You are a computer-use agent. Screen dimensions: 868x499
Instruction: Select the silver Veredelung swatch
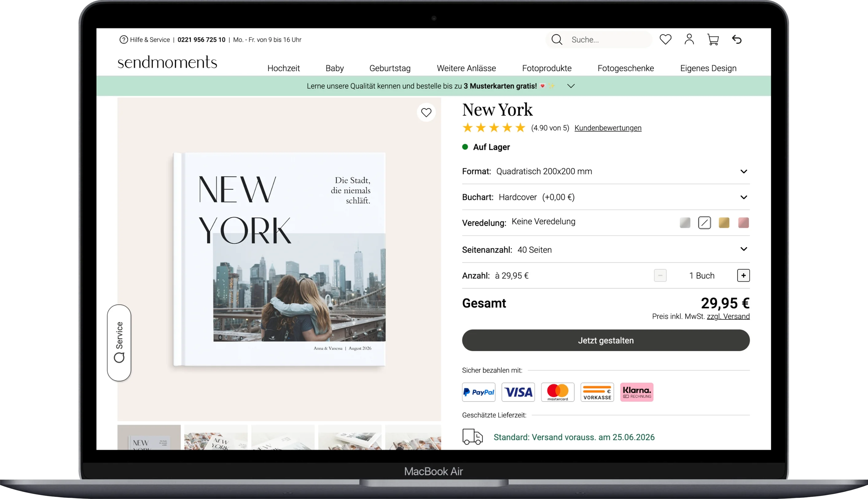click(x=685, y=223)
